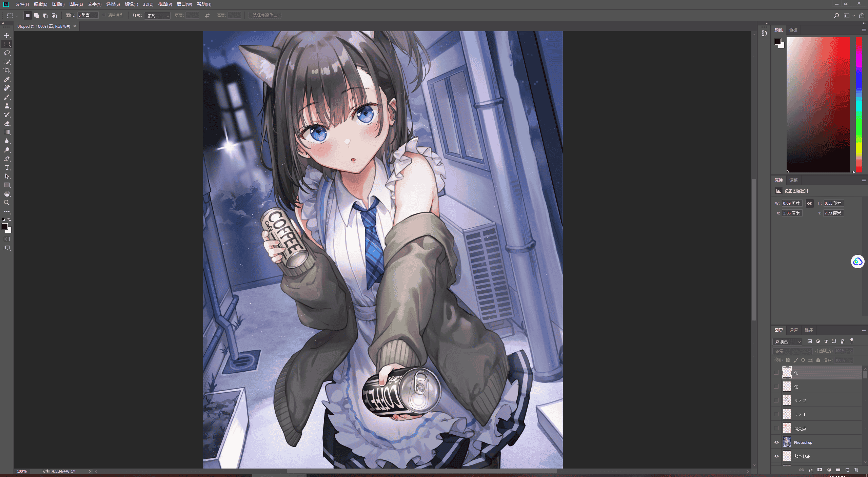Hide the 顔の修正 layer

776,456
